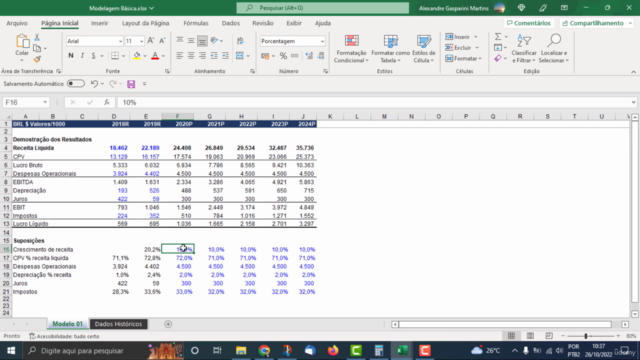Open the Arial font name dropdown
Screen dimensions: 640x360
coord(120,41)
